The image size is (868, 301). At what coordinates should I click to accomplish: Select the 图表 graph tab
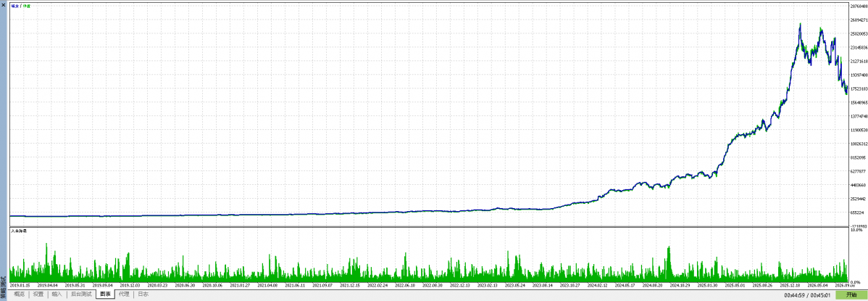105,294
